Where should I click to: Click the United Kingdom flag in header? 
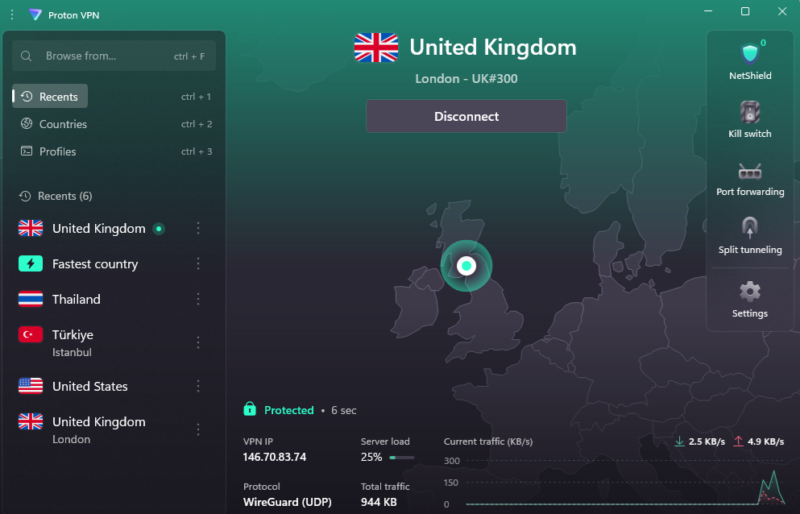coord(376,47)
